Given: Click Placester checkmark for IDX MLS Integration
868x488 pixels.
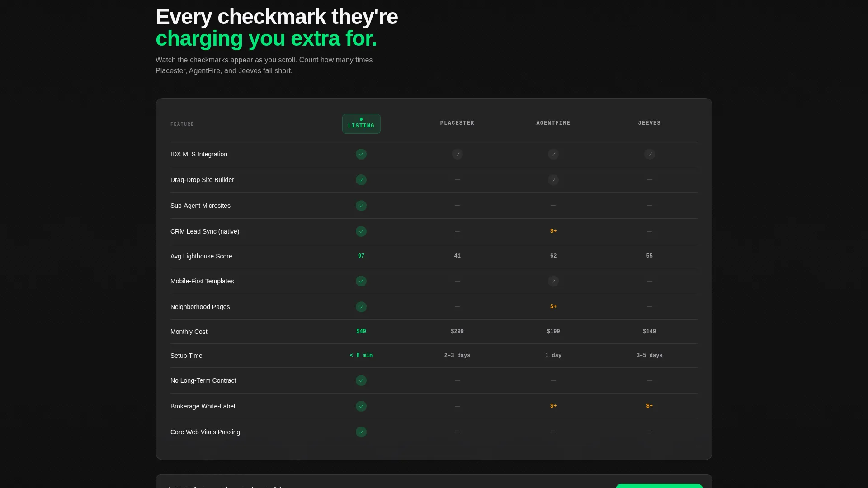Looking at the screenshot, I should [x=458, y=154].
